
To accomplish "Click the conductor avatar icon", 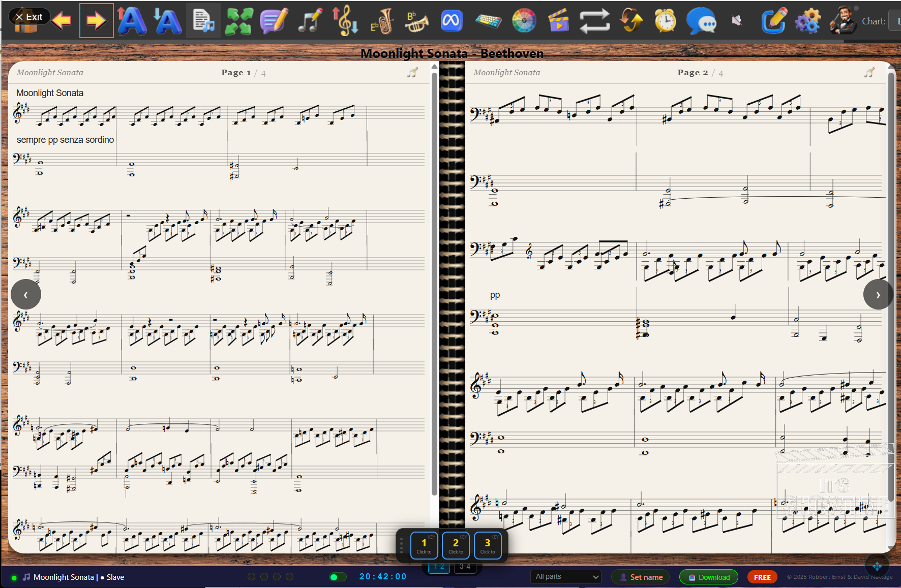I will [844, 20].
